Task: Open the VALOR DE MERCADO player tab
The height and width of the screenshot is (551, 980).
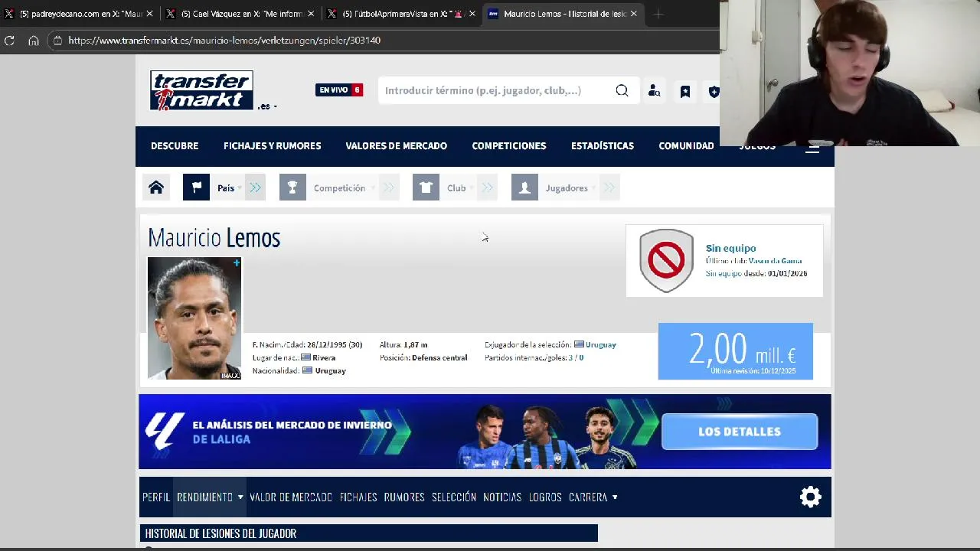Action: point(291,497)
